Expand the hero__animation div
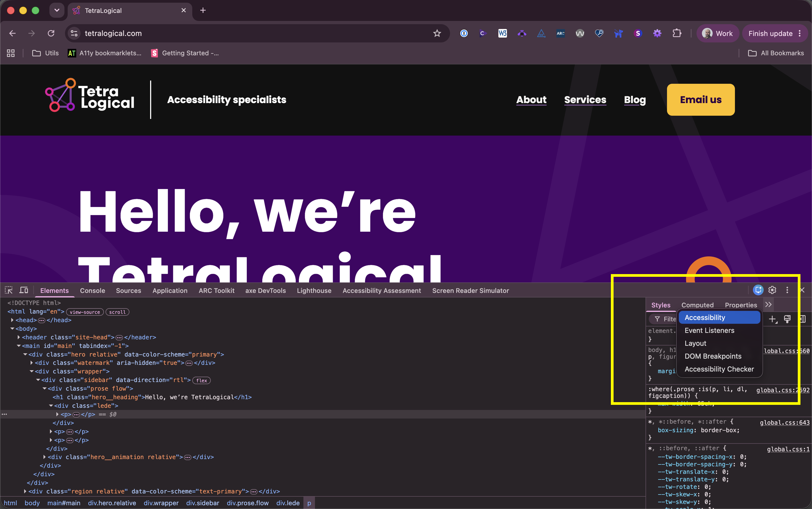 point(44,457)
